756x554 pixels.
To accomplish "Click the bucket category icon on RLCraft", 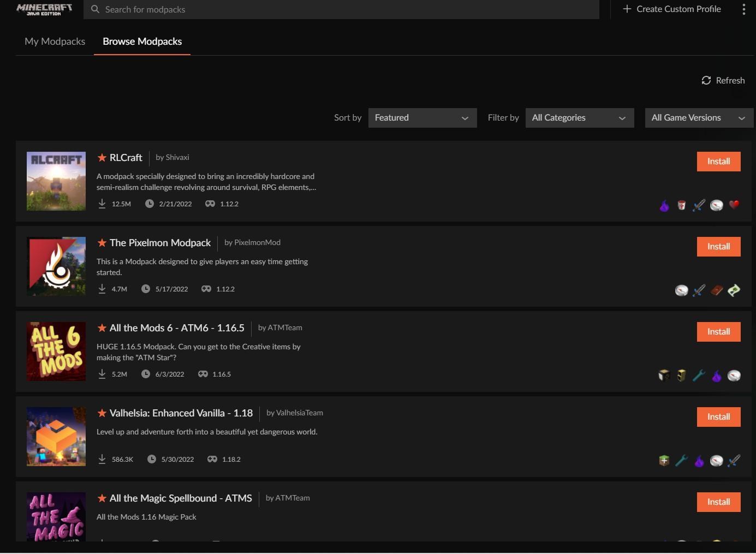I will pyautogui.click(x=681, y=205).
